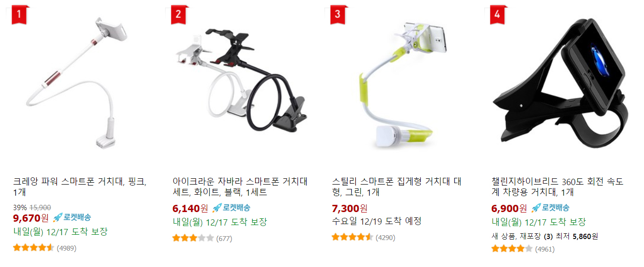This screenshot has height=267, width=644.
Task: Open 챌린지하이브리드 360도 회전 차량용 거치대 title
Action: (557, 187)
